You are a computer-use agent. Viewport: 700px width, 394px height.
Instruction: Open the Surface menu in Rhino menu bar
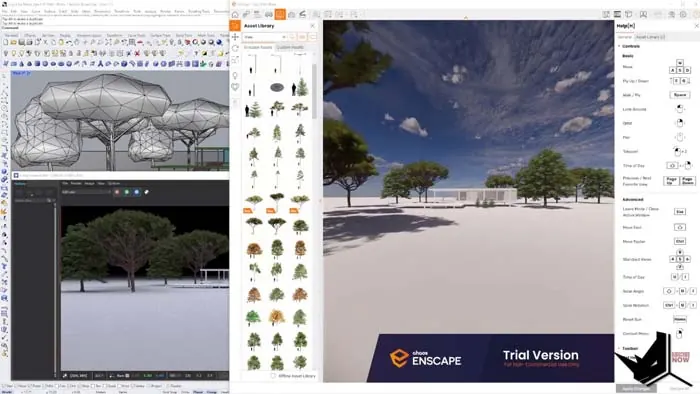(x=50, y=11)
